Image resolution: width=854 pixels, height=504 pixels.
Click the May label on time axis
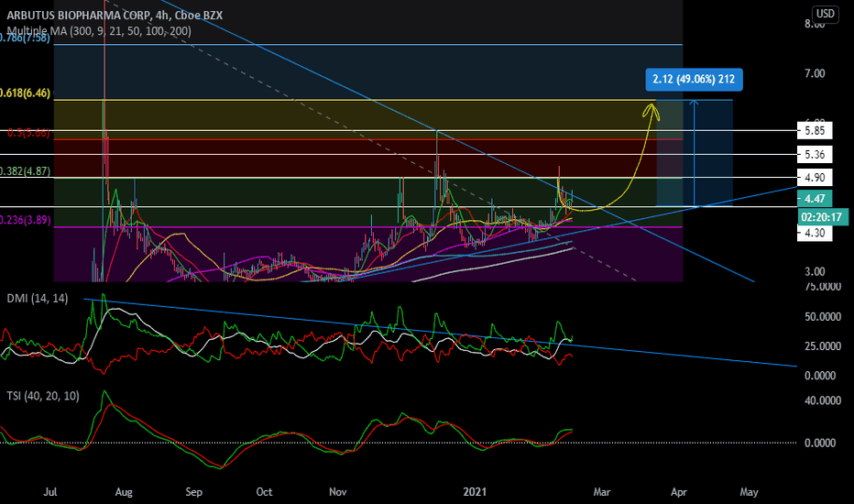[x=749, y=492]
